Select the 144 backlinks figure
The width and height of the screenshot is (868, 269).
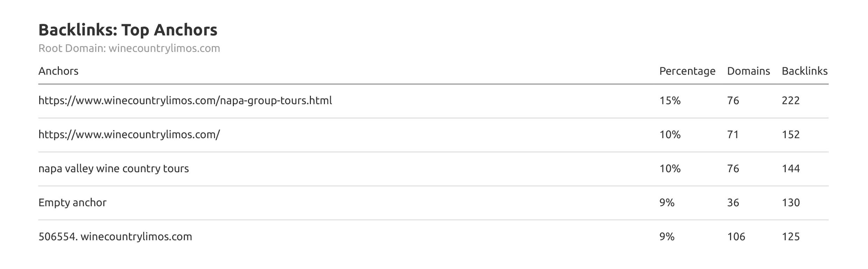[791, 169]
